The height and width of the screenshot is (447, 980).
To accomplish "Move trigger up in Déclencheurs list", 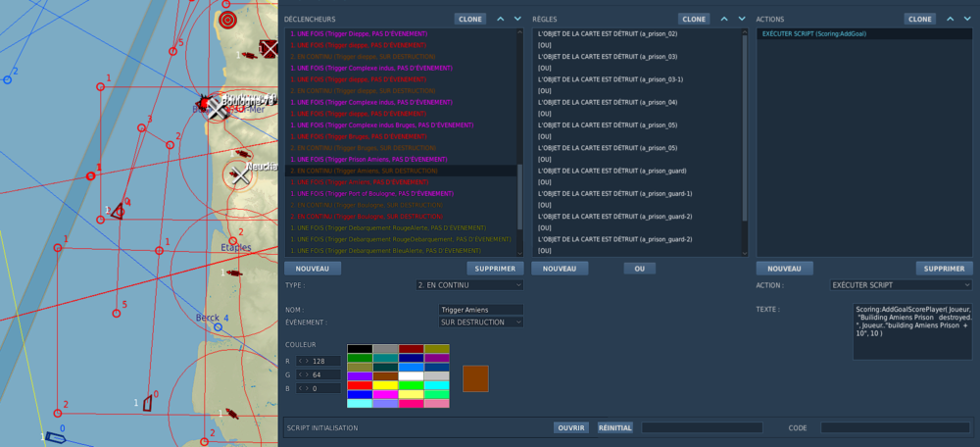I will [x=500, y=19].
